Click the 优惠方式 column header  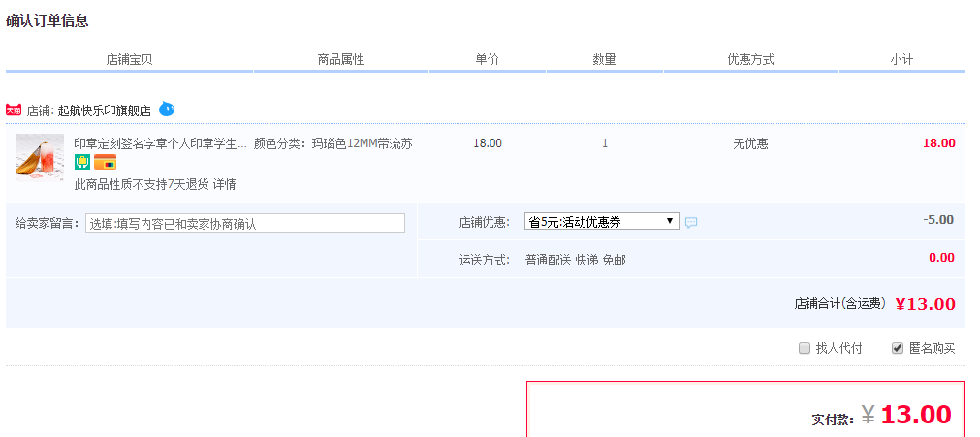750,60
